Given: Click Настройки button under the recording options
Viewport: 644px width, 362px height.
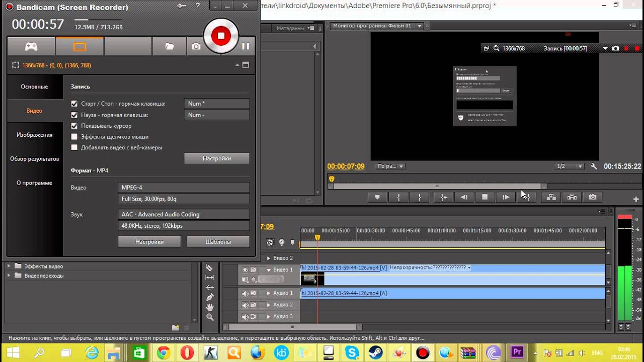Looking at the screenshot, I should pos(217,158).
